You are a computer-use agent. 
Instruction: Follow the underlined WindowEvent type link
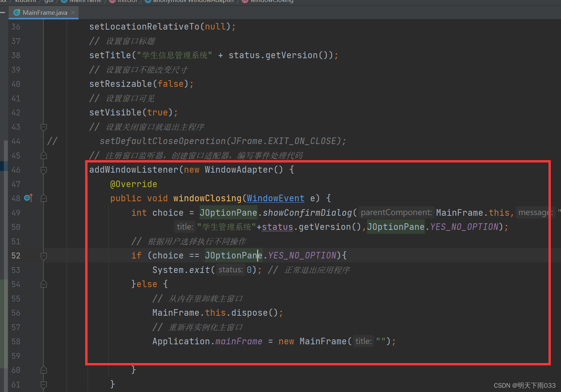276,198
